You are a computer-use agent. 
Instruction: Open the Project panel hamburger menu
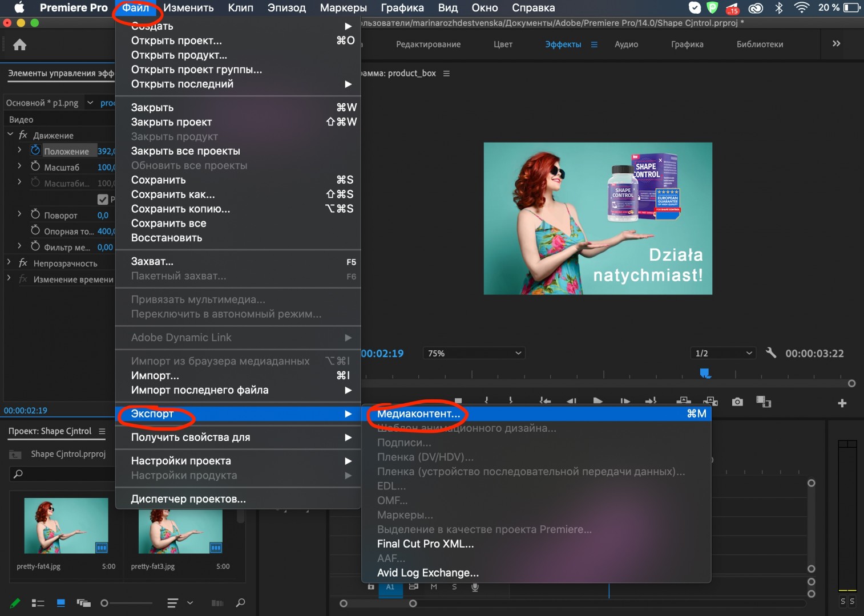tap(102, 431)
